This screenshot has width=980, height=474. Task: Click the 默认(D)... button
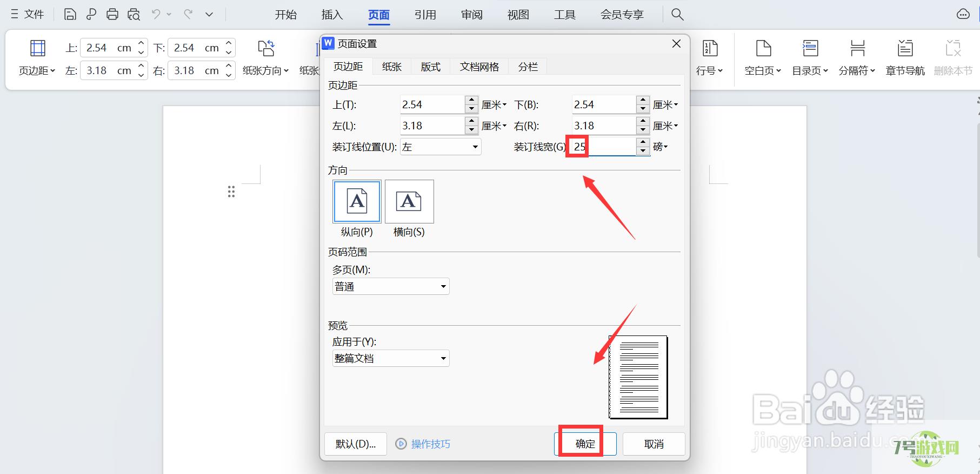(356, 444)
